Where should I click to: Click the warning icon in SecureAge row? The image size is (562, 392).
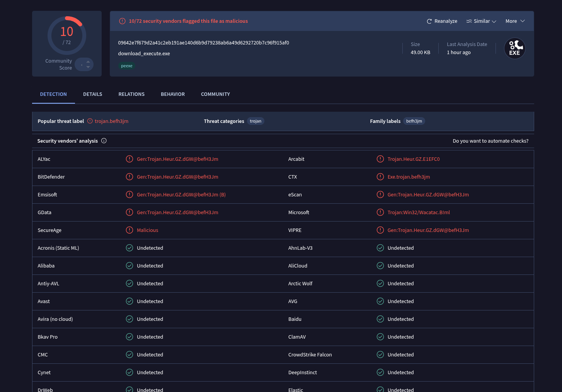point(129,230)
